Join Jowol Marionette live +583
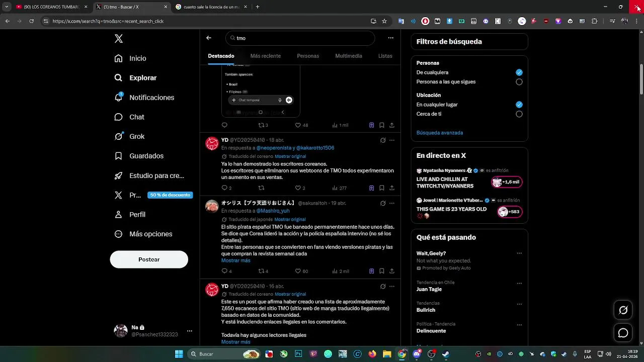Viewport: 644px width, 362px height. pos(510,212)
